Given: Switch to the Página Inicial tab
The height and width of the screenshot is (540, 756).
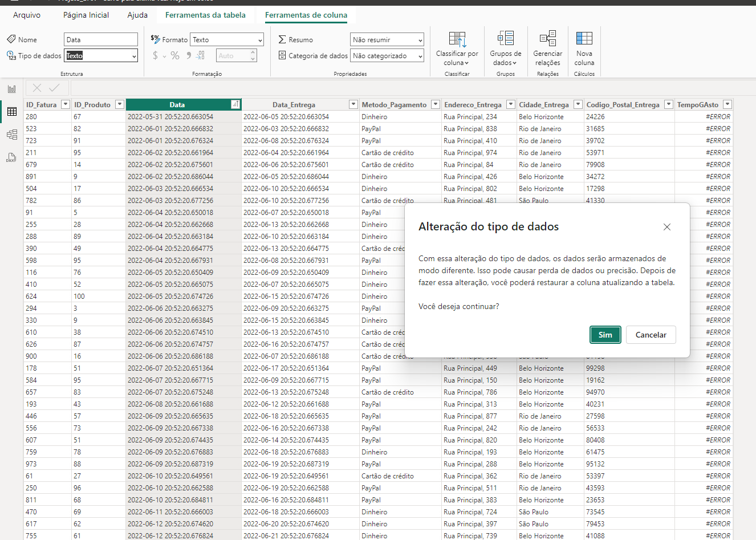Looking at the screenshot, I should tap(86, 15).
